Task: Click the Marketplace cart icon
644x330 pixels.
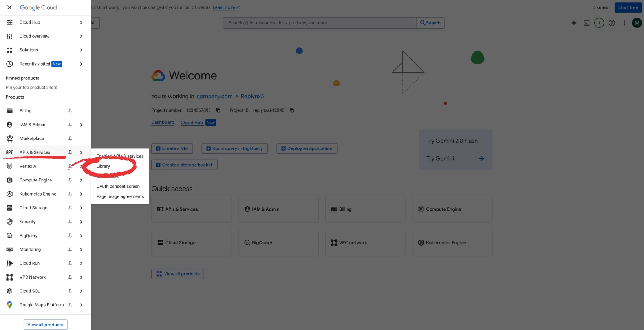Action: click(9, 139)
